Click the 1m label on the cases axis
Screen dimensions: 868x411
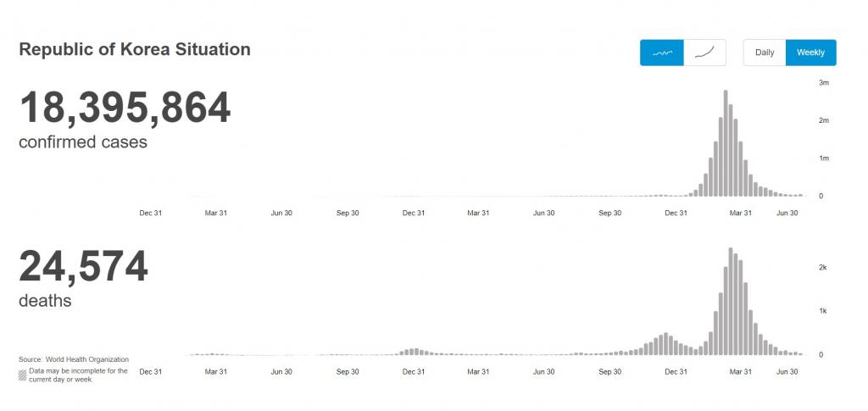point(823,158)
